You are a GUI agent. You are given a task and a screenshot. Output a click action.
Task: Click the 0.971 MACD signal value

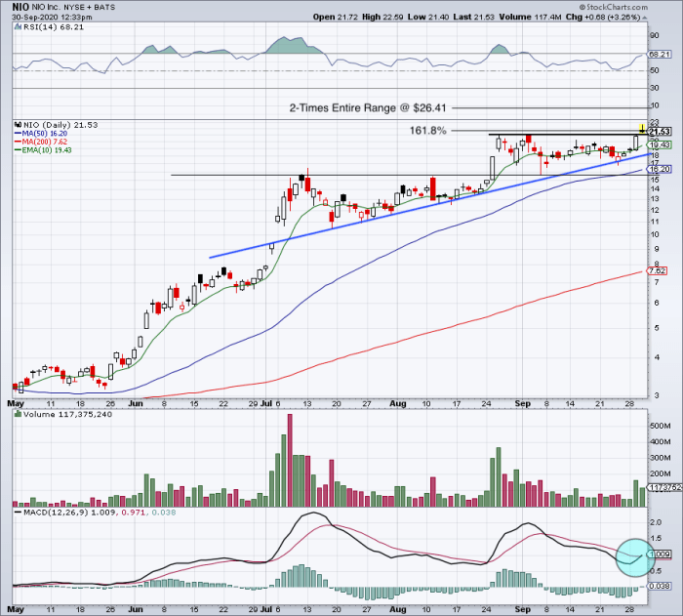(132, 513)
